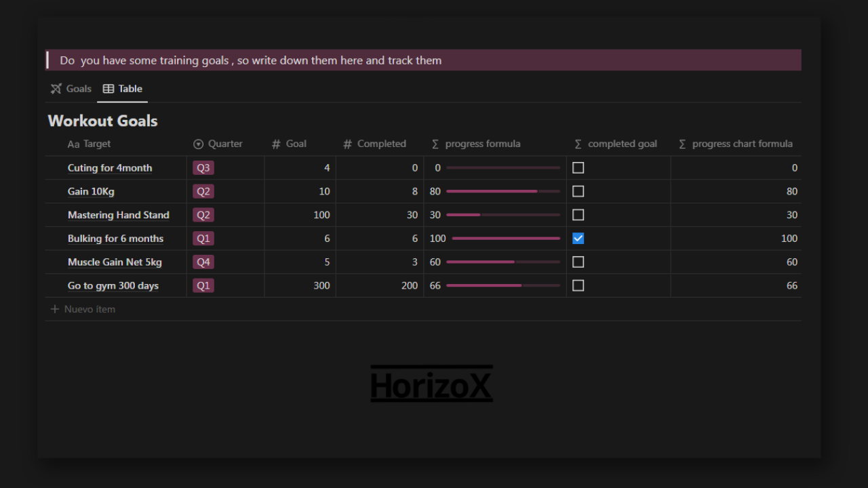The image size is (868, 488).
Task: Click Q1 tag for Go to gym 300 days
Action: (x=203, y=286)
